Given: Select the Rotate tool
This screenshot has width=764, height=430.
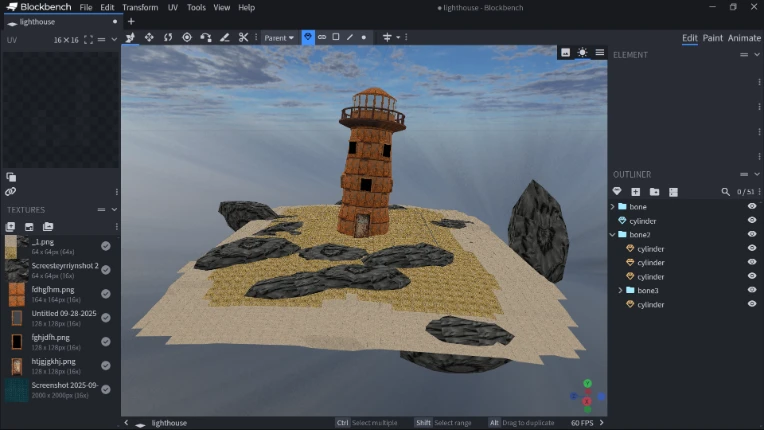Looking at the screenshot, I should click(168, 37).
